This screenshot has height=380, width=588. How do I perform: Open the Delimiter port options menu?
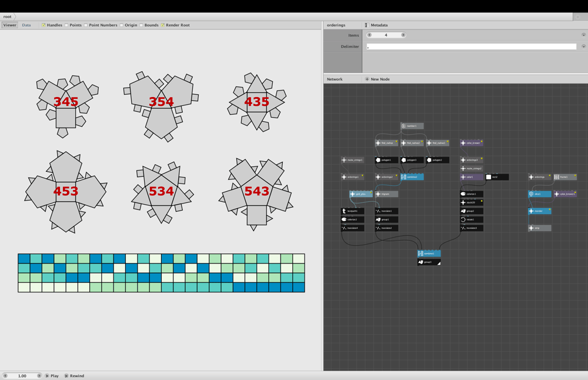(x=583, y=46)
